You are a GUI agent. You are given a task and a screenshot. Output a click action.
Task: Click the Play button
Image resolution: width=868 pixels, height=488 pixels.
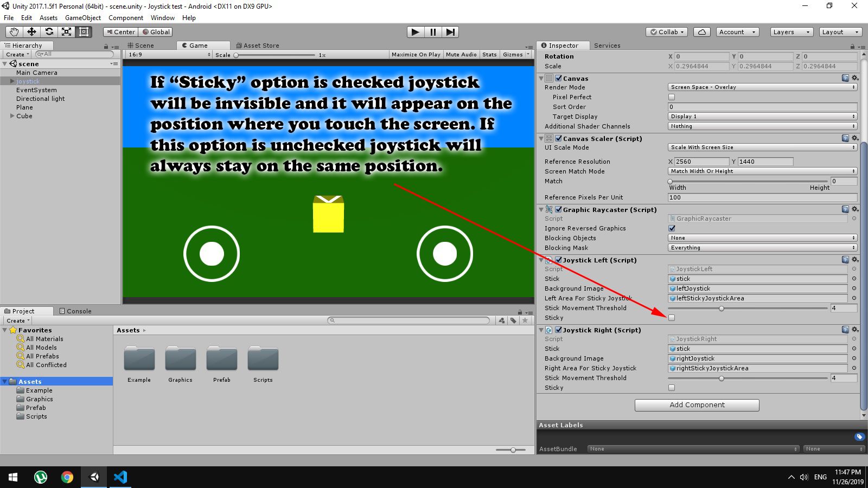point(415,32)
